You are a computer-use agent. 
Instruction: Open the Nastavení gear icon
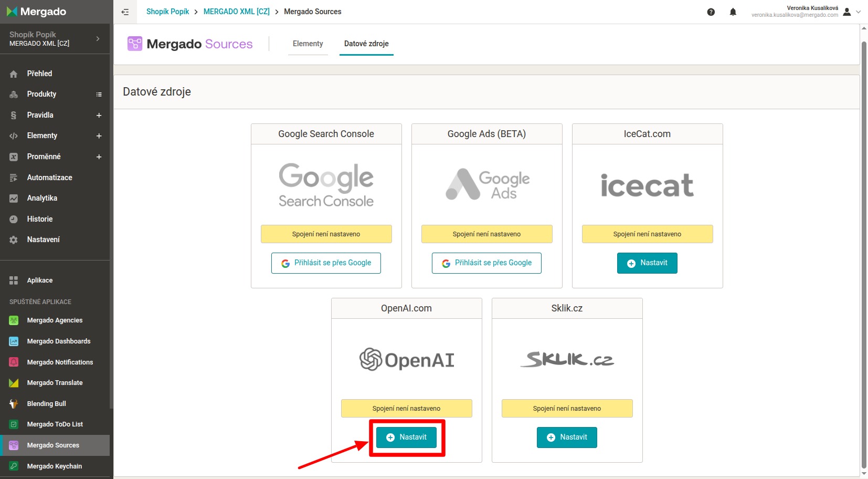tap(14, 240)
